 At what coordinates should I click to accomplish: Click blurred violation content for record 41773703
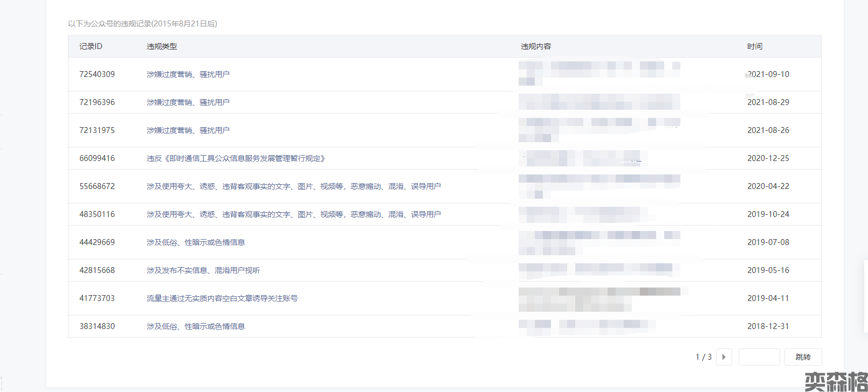tap(598, 299)
